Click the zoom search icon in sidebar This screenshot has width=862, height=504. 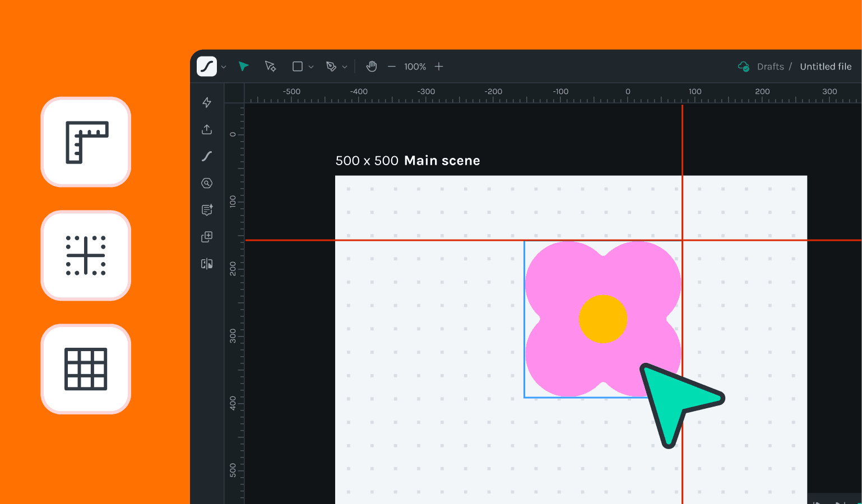click(207, 183)
